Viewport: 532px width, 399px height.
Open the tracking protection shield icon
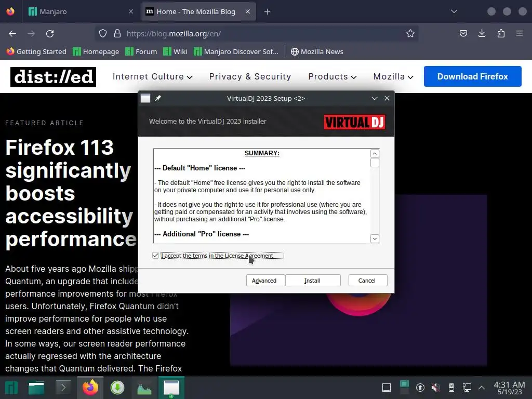(x=103, y=34)
